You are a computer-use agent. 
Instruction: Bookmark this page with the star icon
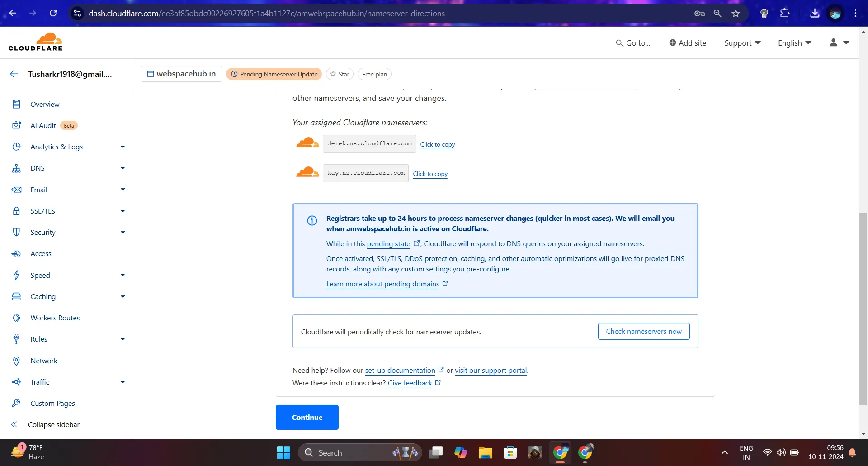click(736, 13)
